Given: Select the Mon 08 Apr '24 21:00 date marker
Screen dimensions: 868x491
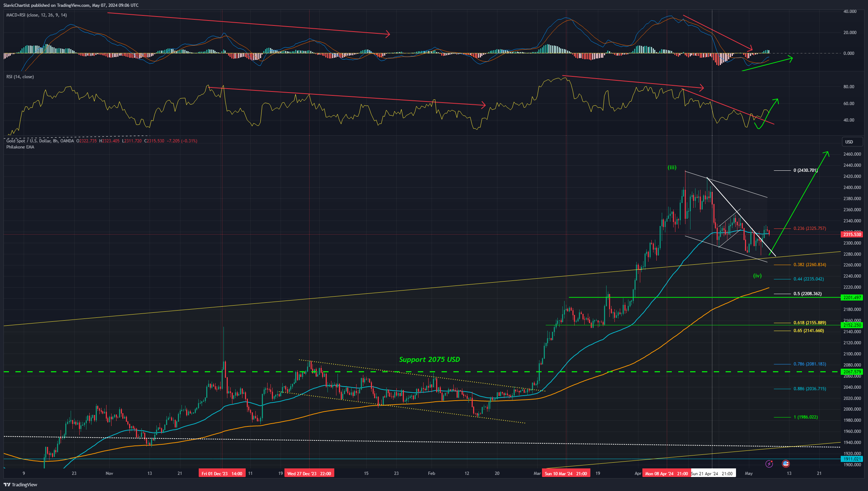Looking at the screenshot, I should 666,473.
